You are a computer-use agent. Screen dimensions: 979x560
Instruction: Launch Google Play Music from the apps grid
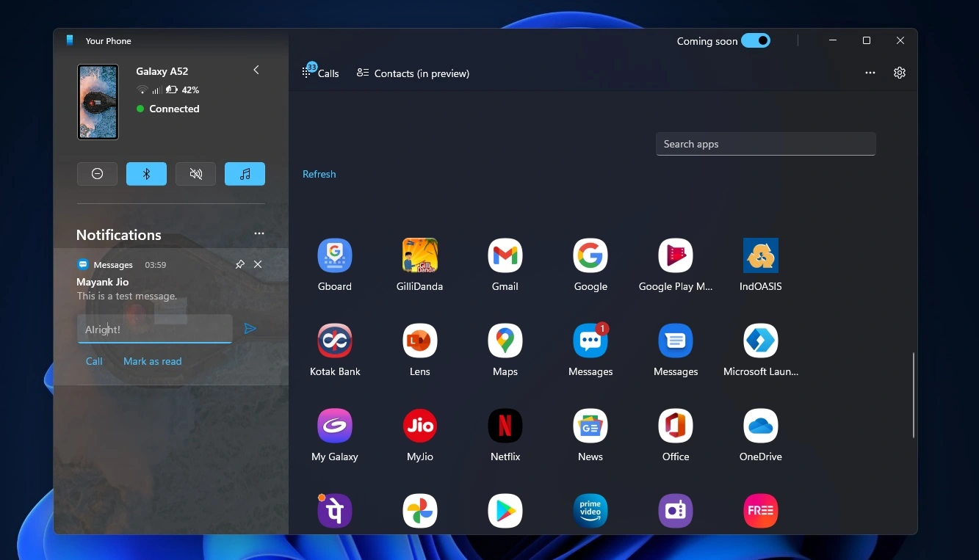coord(675,255)
